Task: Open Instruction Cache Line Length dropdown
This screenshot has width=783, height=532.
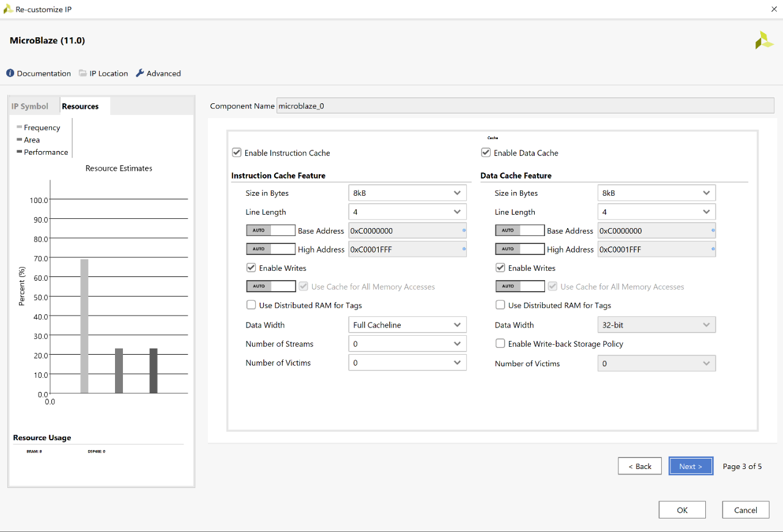Action: tap(407, 212)
